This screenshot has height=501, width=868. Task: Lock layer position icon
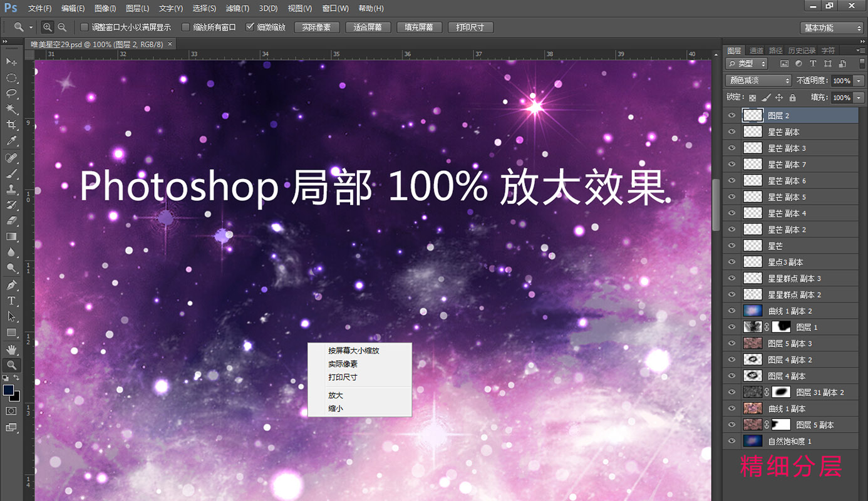tap(779, 98)
